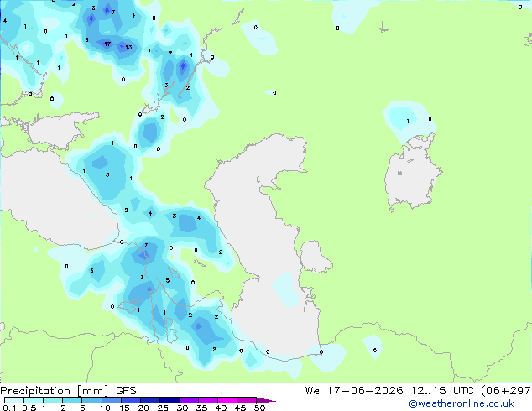
Task: Select legend swatch between 0.5 and 1
Action: pyautogui.click(x=34, y=400)
